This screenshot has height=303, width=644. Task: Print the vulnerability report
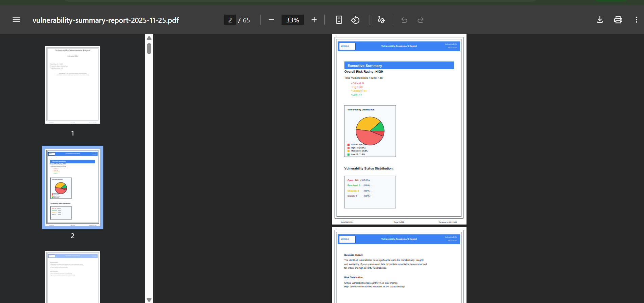(618, 20)
